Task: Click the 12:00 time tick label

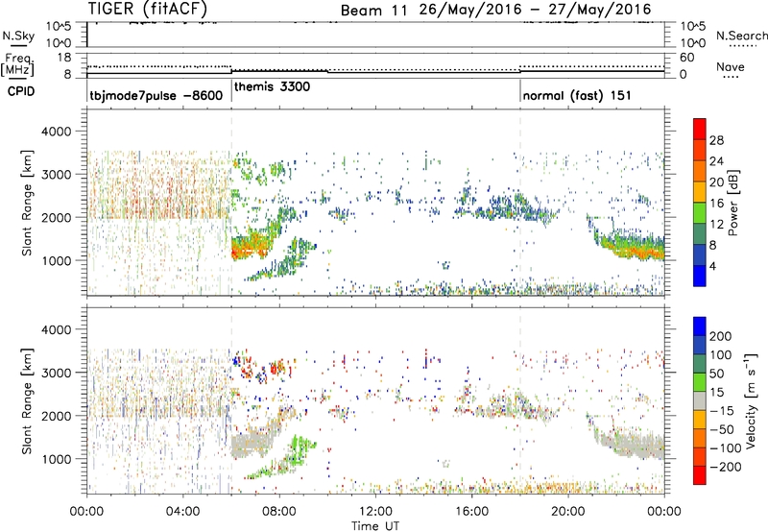Action: pyautogui.click(x=375, y=512)
